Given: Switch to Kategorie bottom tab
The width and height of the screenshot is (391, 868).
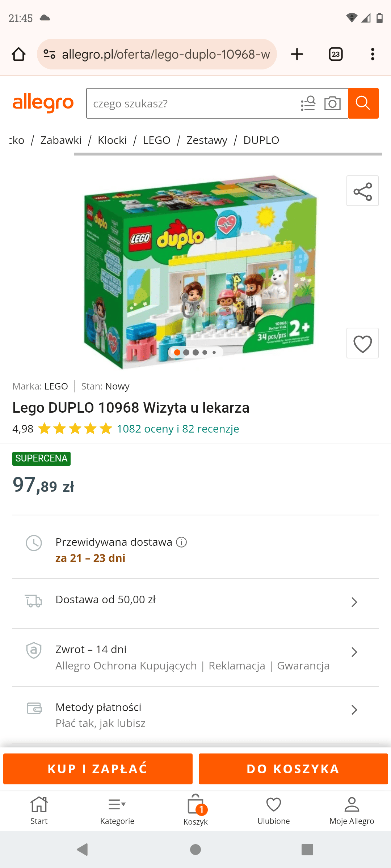Looking at the screenshot, I should tap(117, 810).
